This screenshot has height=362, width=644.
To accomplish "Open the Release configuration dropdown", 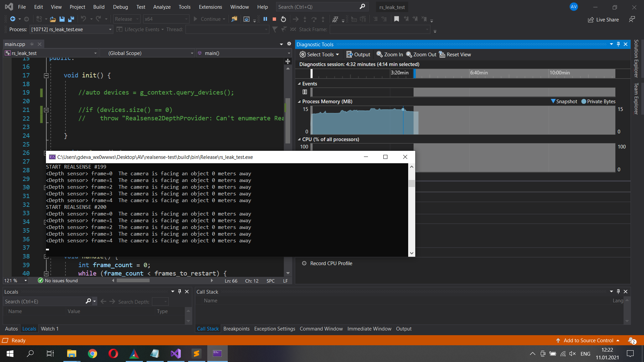I will pos(126,19).
